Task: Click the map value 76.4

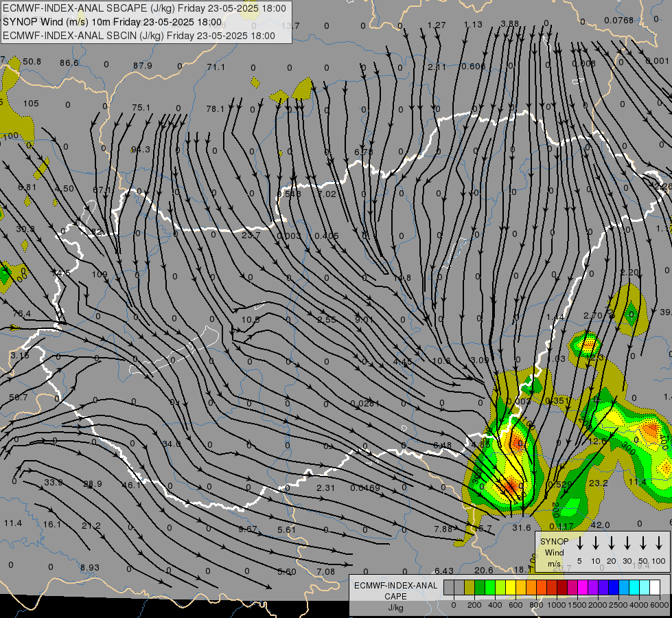Action: click(21, 314)
